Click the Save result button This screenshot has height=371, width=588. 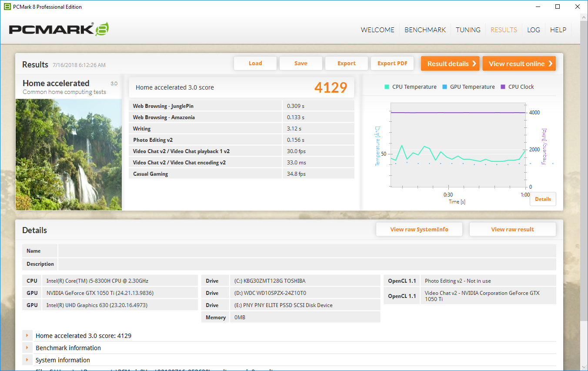tap(301, 64)
